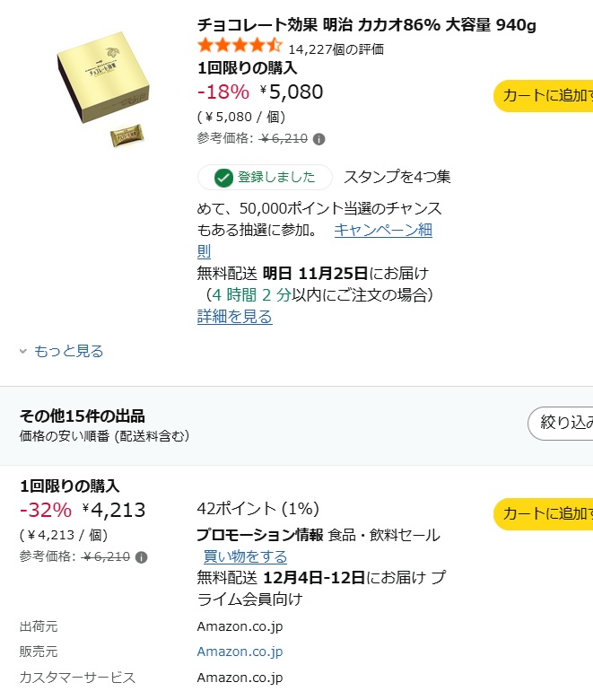
Task: Click info icon beside top ¥6,210 reference price
Action: pyautogui.click(x=319, y=139)
